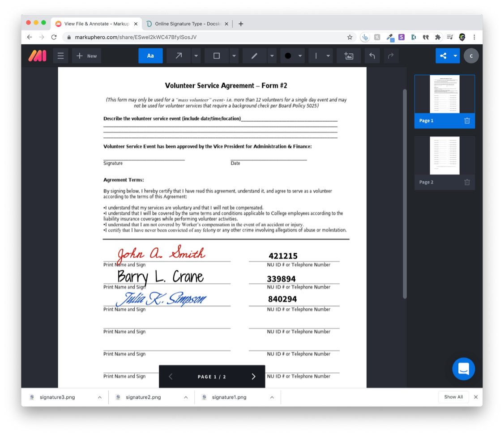Expand pen tool options dropdown
The image size is (504, 434).
[272, 56]
